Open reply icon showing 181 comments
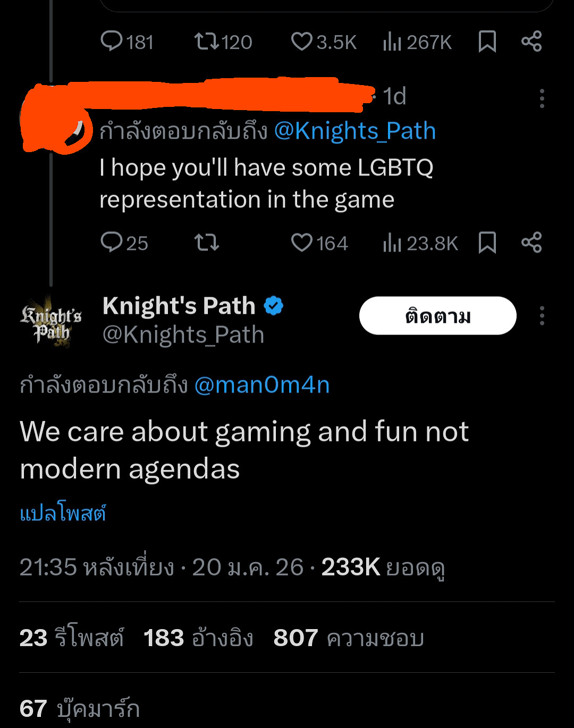 point(112,41)
